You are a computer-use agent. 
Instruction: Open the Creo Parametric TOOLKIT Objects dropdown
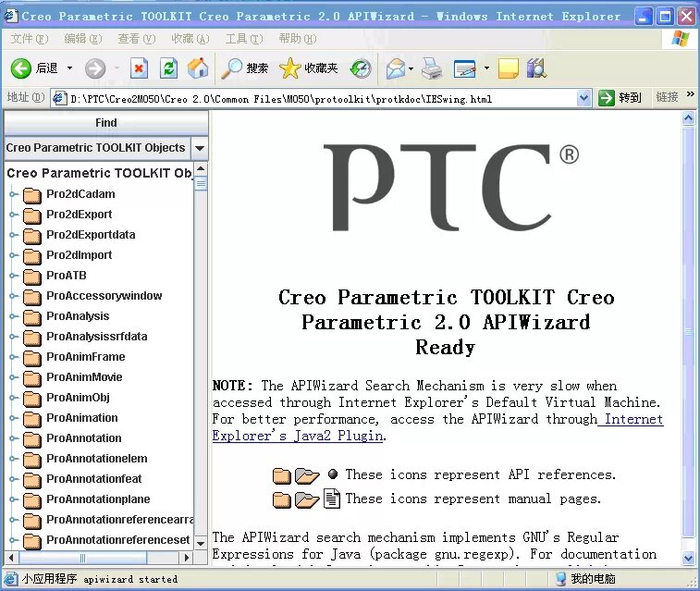pos(200,148)
